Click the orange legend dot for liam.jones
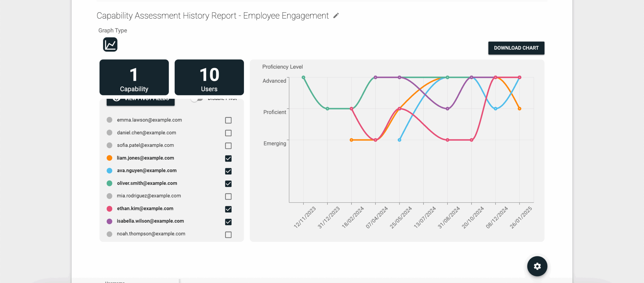The image size is (644, 283). click(x=109, y=158)
